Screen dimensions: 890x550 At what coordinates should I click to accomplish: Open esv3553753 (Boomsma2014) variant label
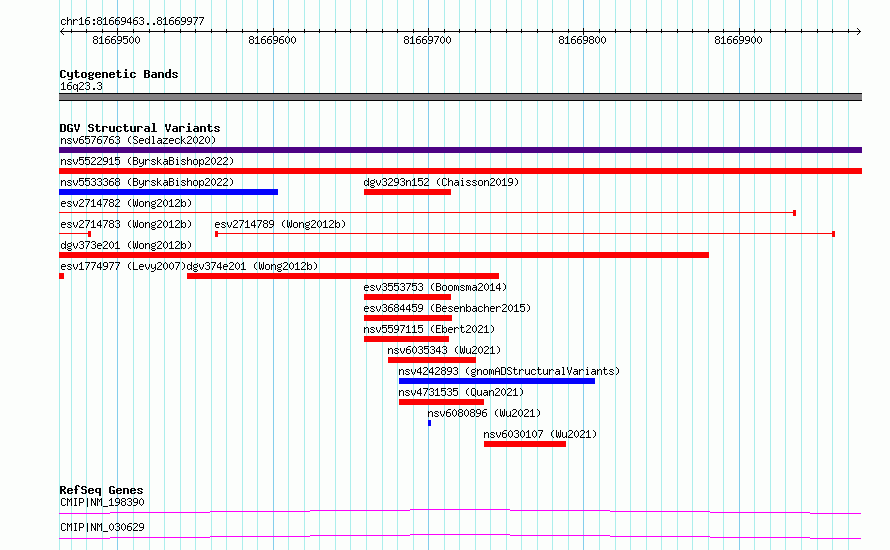(x=435, y=287)
